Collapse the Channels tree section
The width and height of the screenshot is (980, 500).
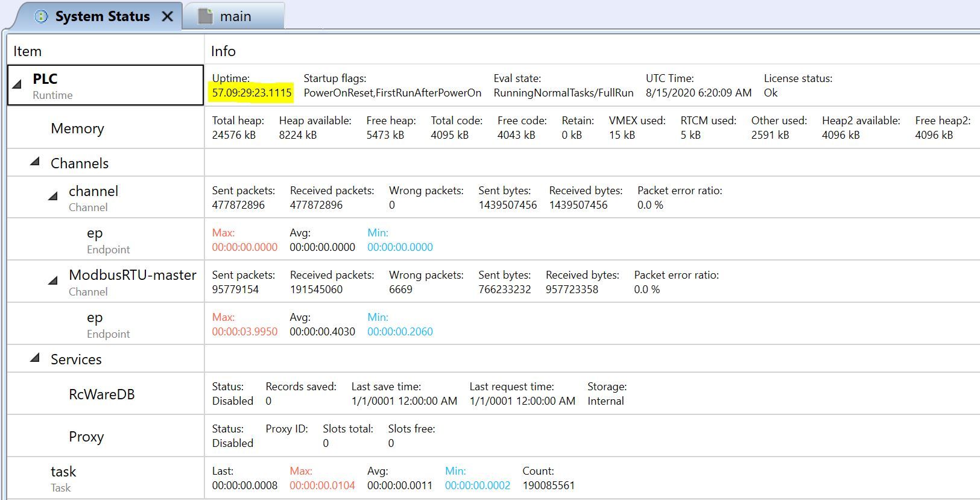point(35,162)
